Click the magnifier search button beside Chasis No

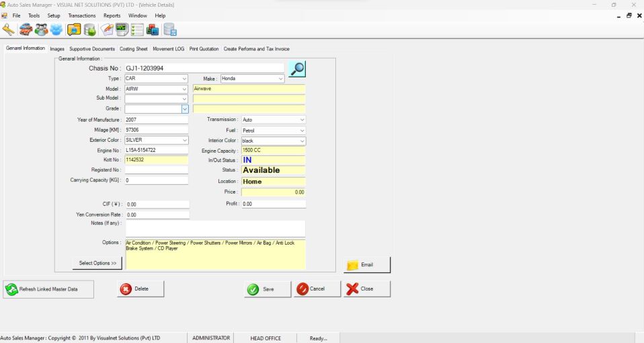tap(296, 68)
